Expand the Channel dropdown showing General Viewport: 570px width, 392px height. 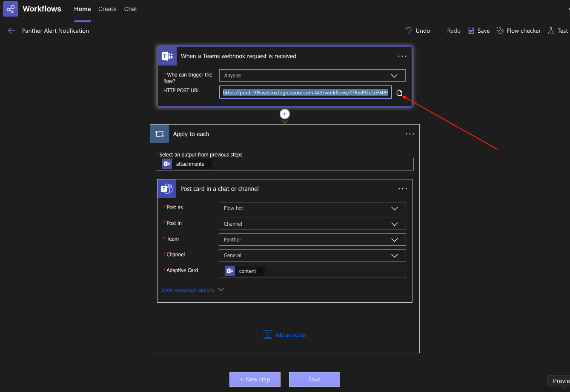312,256
